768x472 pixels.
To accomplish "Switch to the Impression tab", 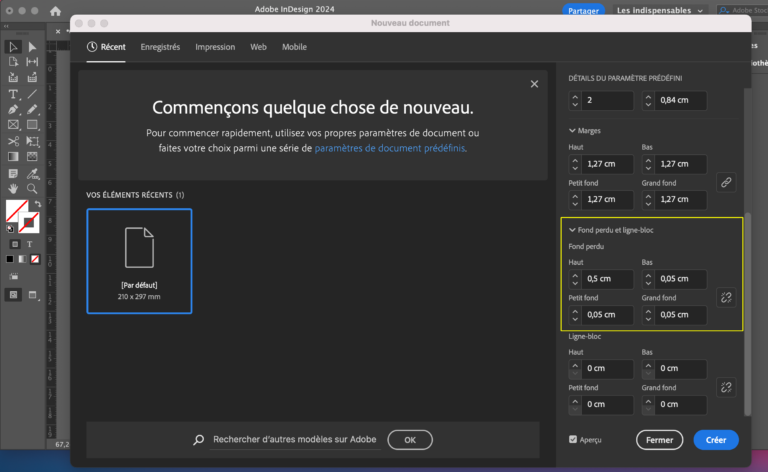I will click(215, 47).
